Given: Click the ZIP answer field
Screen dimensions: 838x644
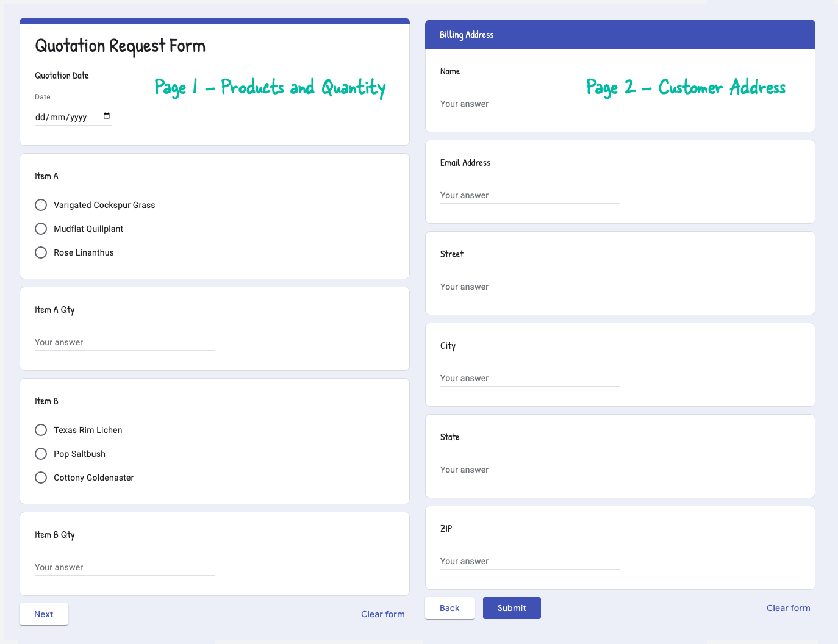Looking at the screenshot, I should pyautogui.click(x=530, y=562).
